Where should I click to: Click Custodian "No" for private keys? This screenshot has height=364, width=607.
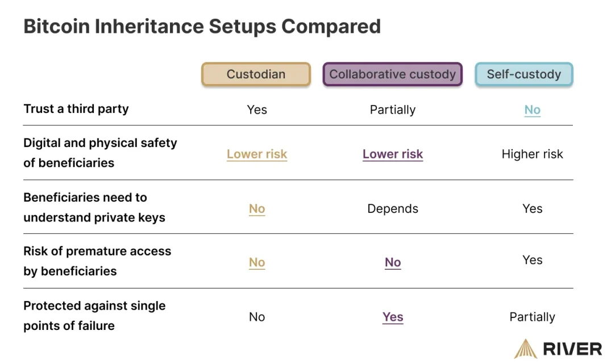tap(257, 209)
